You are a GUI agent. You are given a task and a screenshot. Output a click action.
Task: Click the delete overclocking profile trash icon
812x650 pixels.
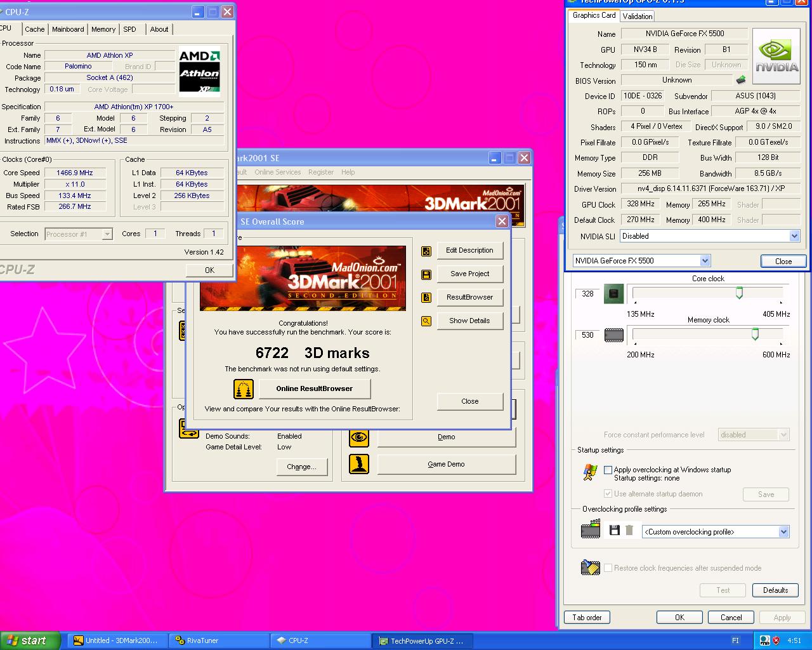(x=629, y=530)
